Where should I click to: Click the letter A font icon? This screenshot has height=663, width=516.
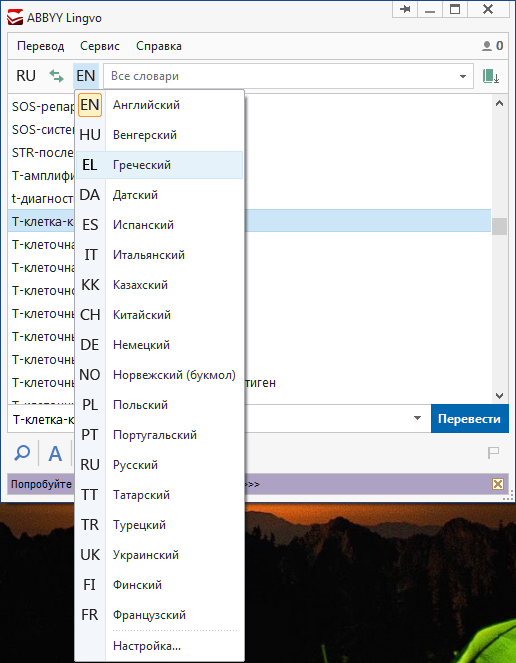coord(55,454)
